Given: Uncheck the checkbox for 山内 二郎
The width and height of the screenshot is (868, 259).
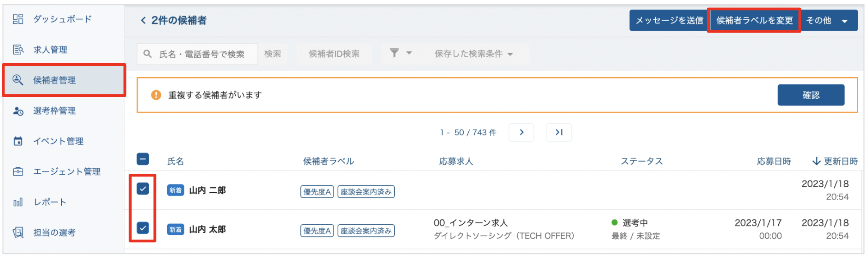Looking at the screenshot, I should point(143,189).
